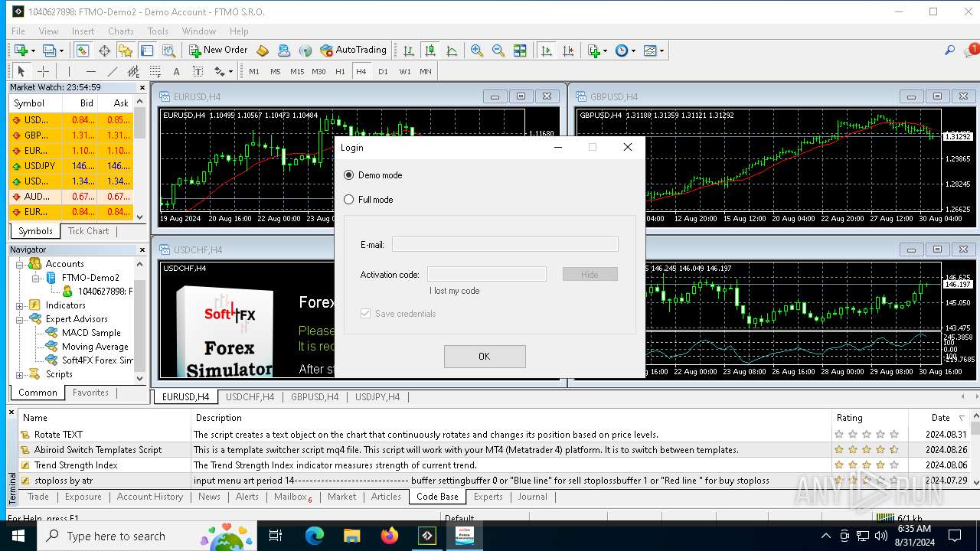The height and width of the screenshot is (551, 980).
Task: Open the search magnifier icon
Action: pos(949,51)
